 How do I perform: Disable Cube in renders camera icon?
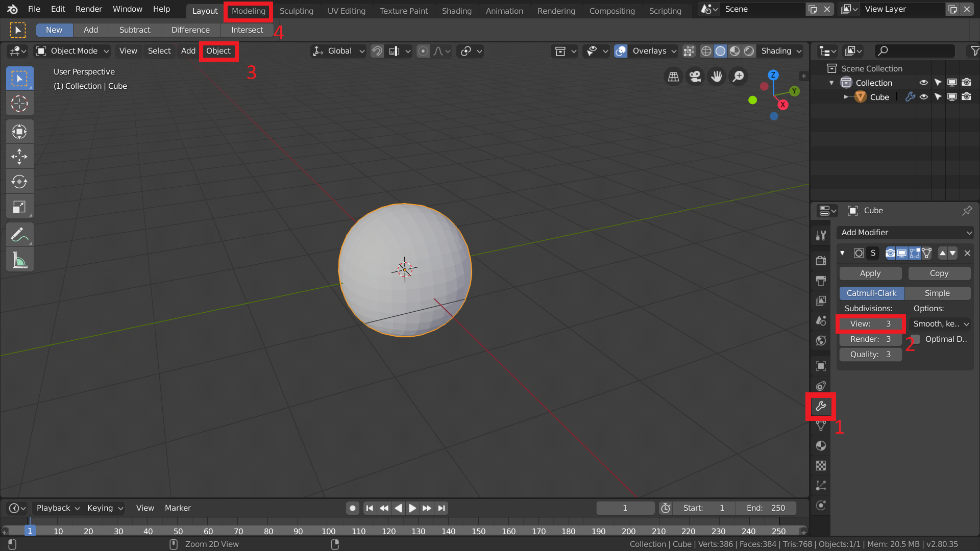(966, 97)
